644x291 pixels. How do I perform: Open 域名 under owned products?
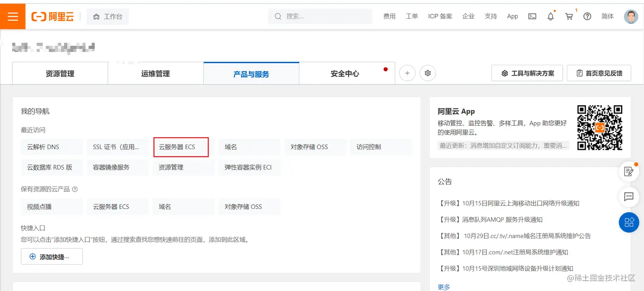point(184,207)
